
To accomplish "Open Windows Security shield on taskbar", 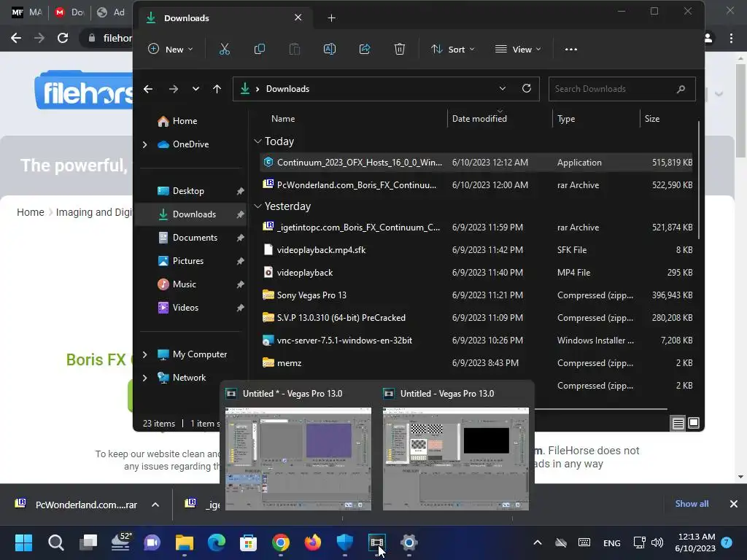I will coord(344,542).
